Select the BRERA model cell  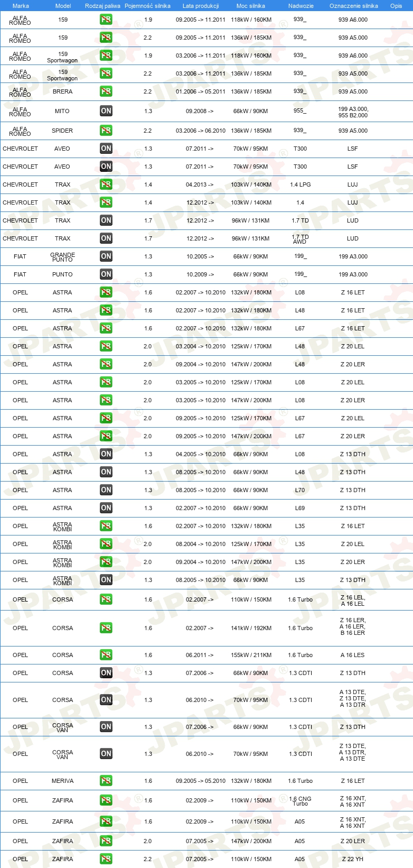click(62, 91)
